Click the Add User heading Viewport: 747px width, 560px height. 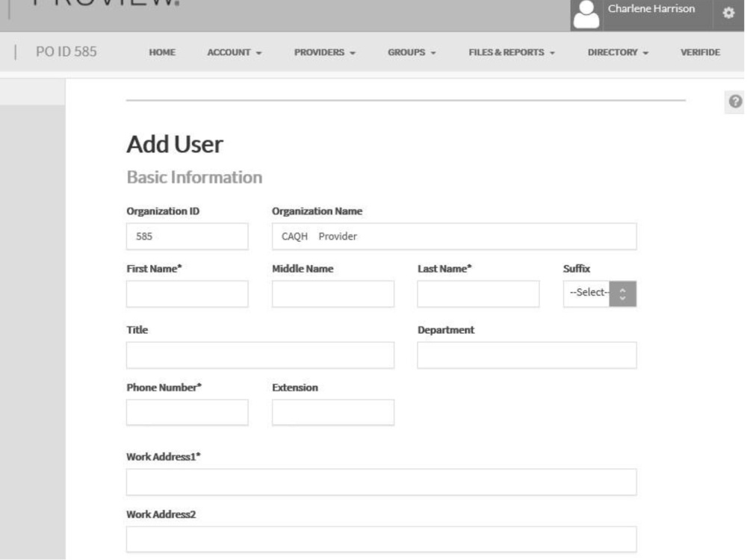pyautogui.click(x=175, y=144)
